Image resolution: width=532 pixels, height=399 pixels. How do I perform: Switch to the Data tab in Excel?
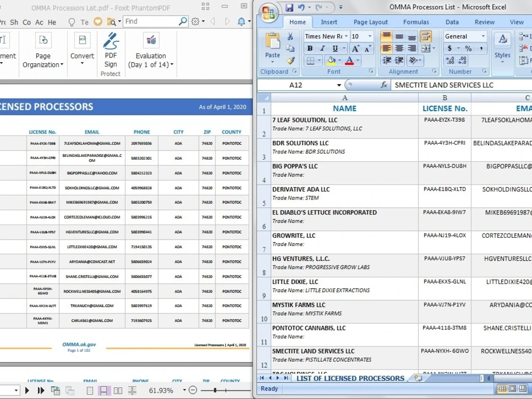coord(452,22)
